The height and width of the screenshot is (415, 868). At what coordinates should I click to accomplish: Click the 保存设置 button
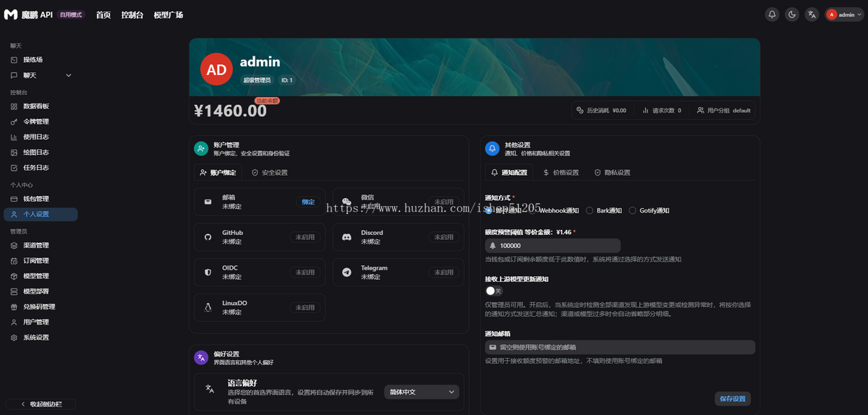click(x=733, y=398)
